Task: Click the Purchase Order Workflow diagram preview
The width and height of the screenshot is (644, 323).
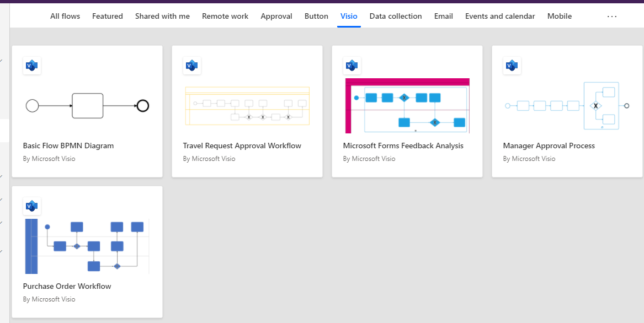Action: [x=87, y=246]
